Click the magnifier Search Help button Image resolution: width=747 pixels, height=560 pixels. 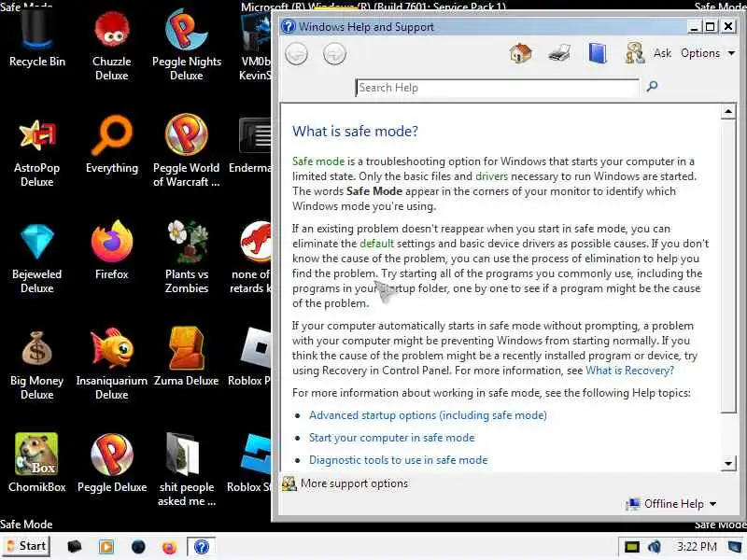click(x=652, y=86)
